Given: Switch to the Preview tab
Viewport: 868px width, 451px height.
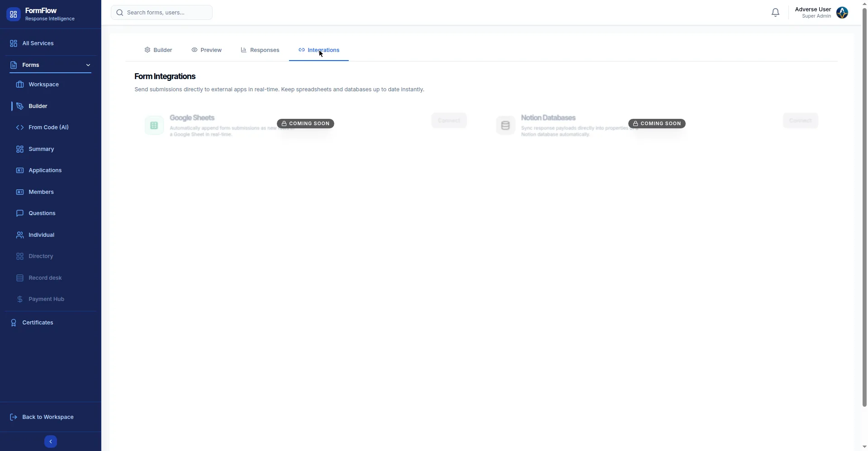Looking at the screenshot, I should (207, 50).
